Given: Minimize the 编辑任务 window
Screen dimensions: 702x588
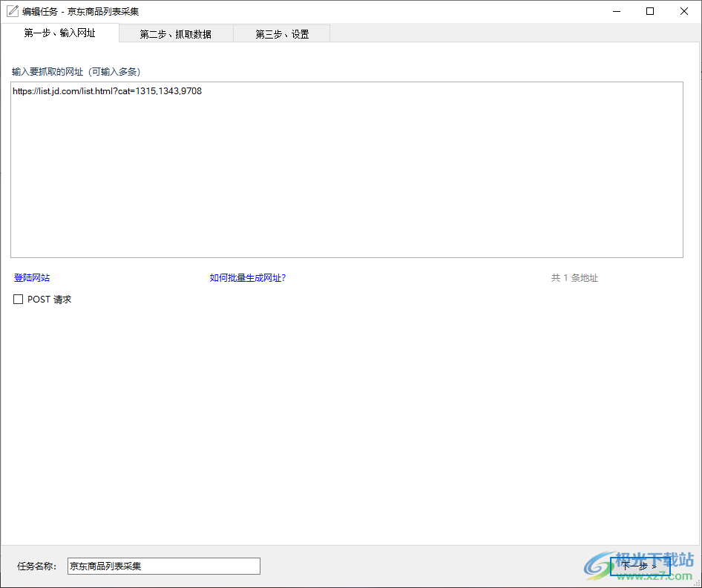Looking at the screenshot, I should (x=617, y=11).
